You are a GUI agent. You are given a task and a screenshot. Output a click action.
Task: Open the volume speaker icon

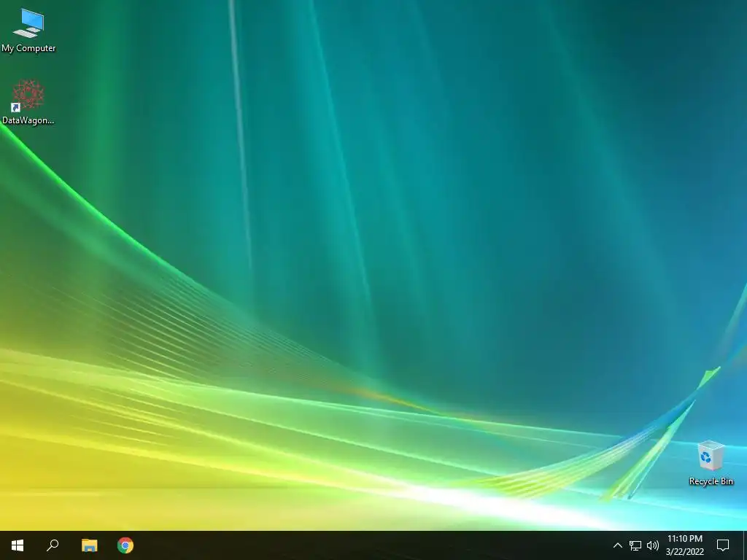click(x=653, y=545)
